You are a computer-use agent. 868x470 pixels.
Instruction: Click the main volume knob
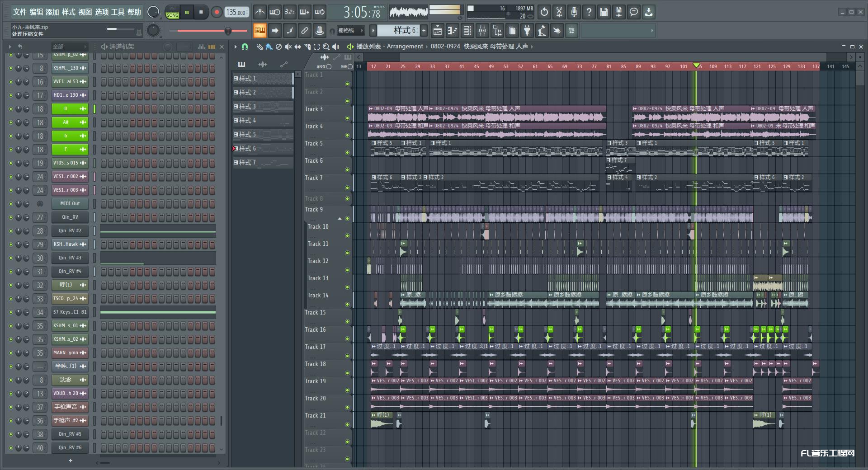pyautogui.click(x=153, y=12)
